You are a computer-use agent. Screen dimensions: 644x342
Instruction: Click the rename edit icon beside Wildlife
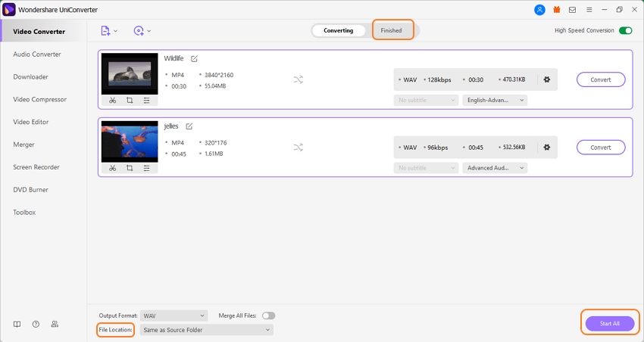pos(195,58)
